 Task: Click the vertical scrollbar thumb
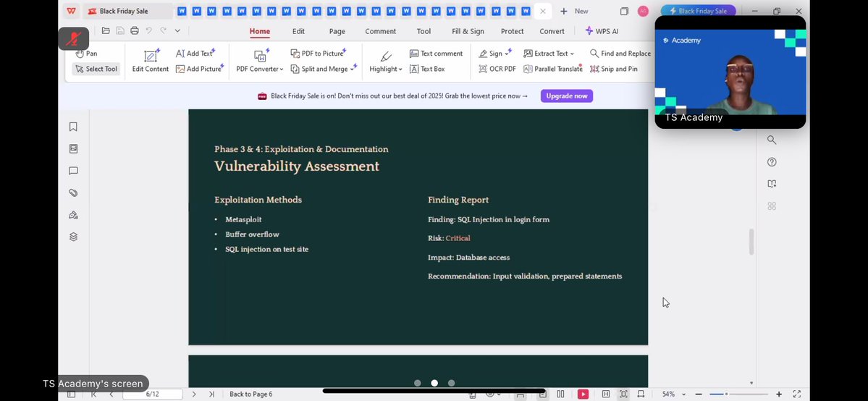click(x=751, y=242)
